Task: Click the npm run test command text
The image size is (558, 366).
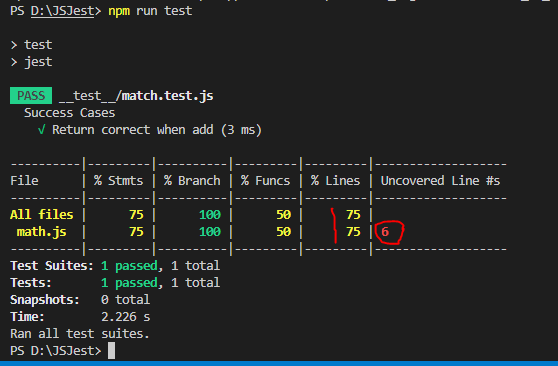Action: click(150, 11)
